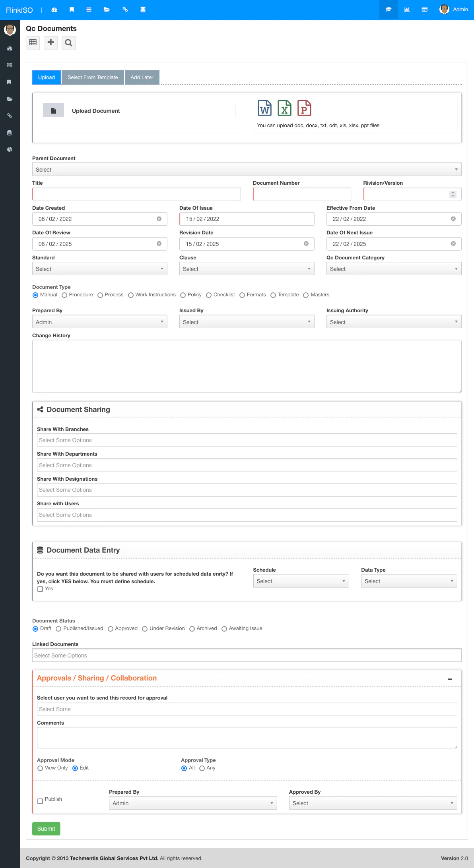Switch to the Add Later tab
Screen dimensions: 474x868
click(142, 77)
